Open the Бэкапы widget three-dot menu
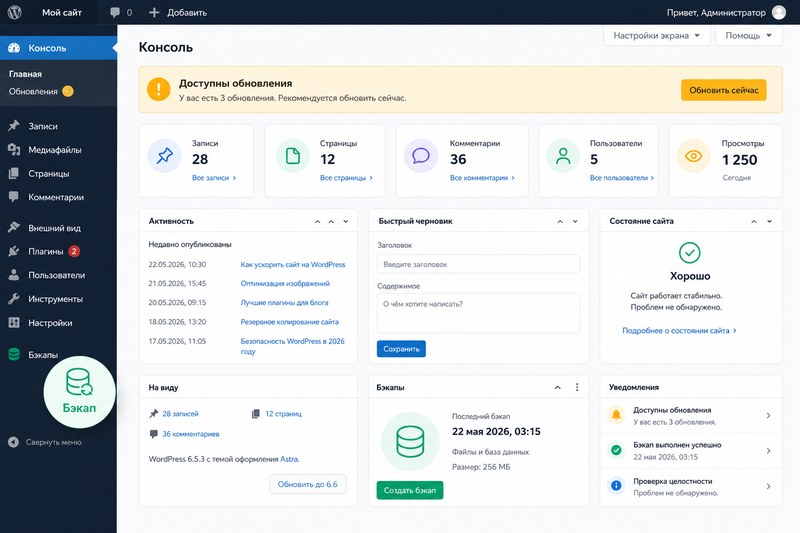The width and height of the screenshot is (800, 533). pos(577,387)
